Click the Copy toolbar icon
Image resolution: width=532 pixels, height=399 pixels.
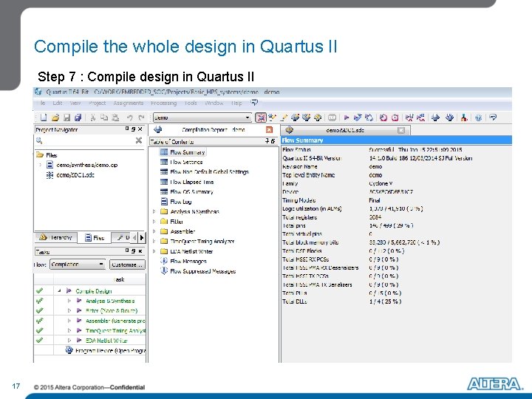pyautogui.click(x=104, y=117)
